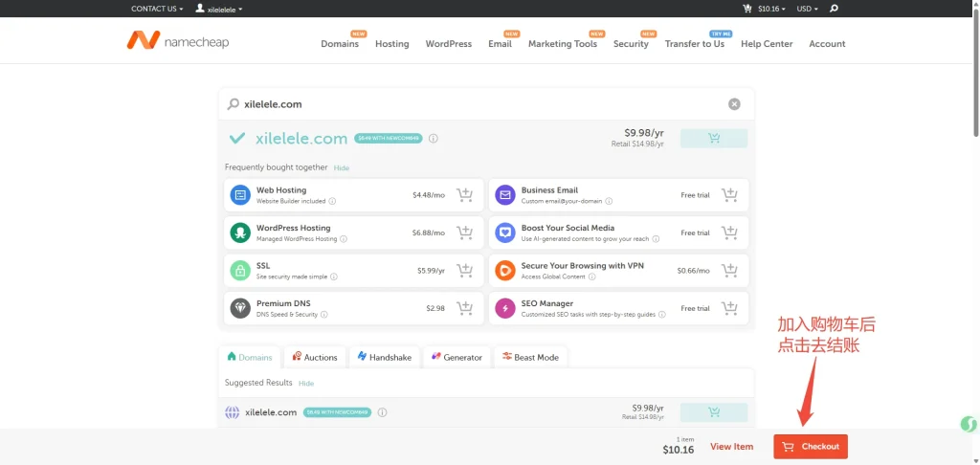The width and height of the screenshot is (980, 465).
Task: Click the Premium DNS diamond icon
Action: pyautogui.click(x=240, y=308)
